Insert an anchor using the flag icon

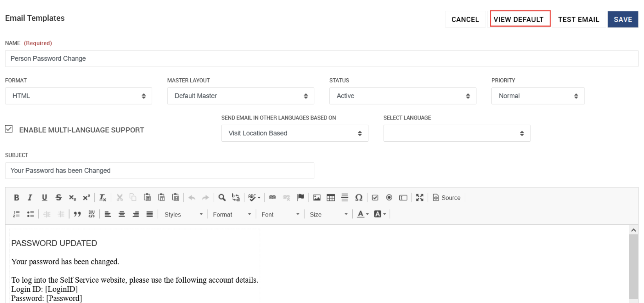[301, 198]
